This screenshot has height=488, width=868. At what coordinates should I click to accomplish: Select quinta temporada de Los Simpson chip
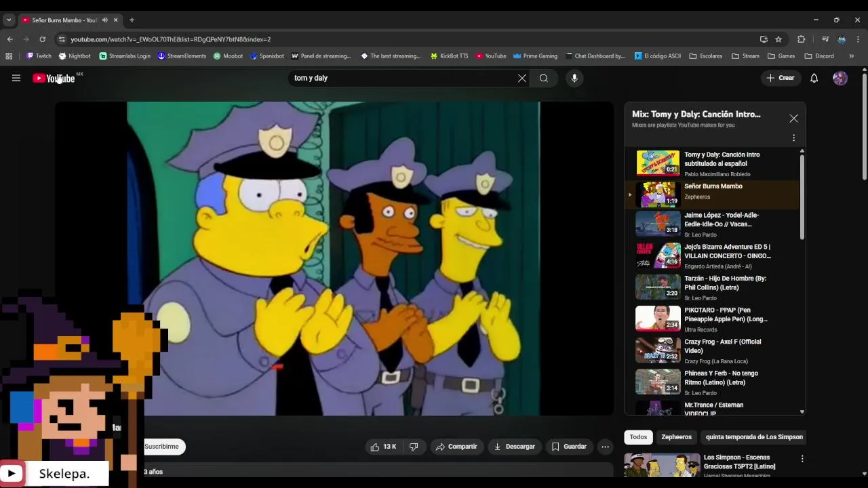[754, 437]
